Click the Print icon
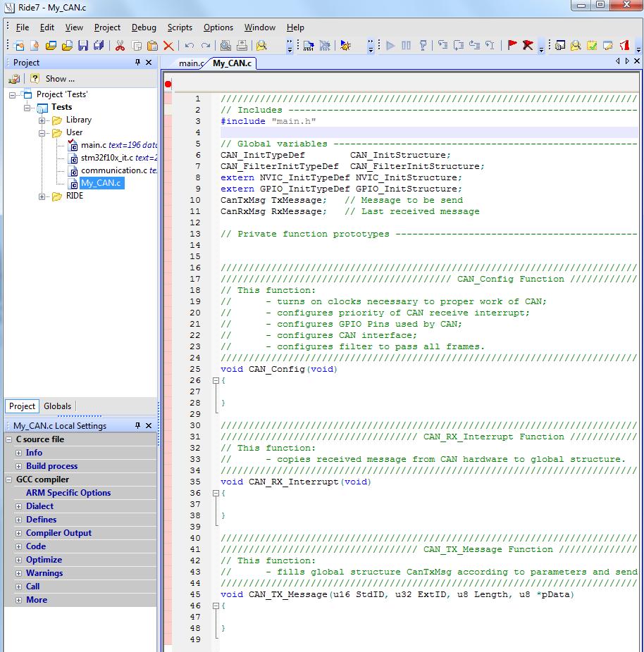The width and height of the screenshot is (644, 652). (242, 45)
